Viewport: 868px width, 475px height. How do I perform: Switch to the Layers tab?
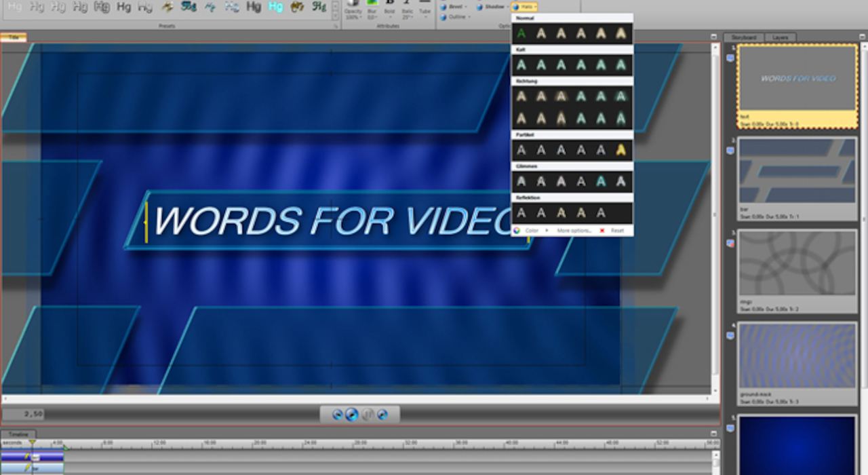(780, 37)
